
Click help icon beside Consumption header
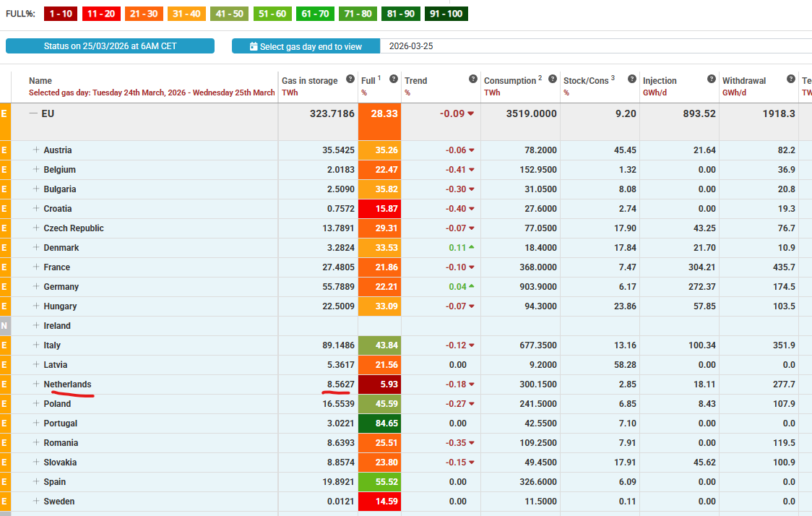tap(552, 79)
